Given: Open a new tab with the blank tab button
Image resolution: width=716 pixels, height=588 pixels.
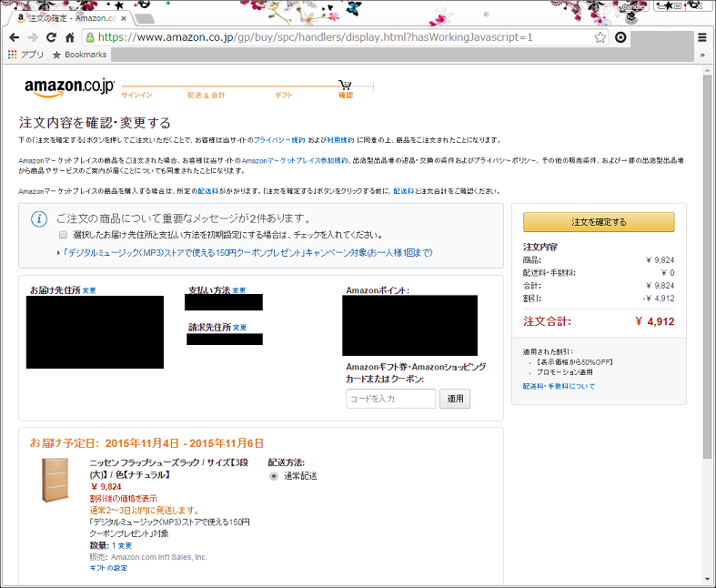Looking at the screenshot, I should point(145,19).
